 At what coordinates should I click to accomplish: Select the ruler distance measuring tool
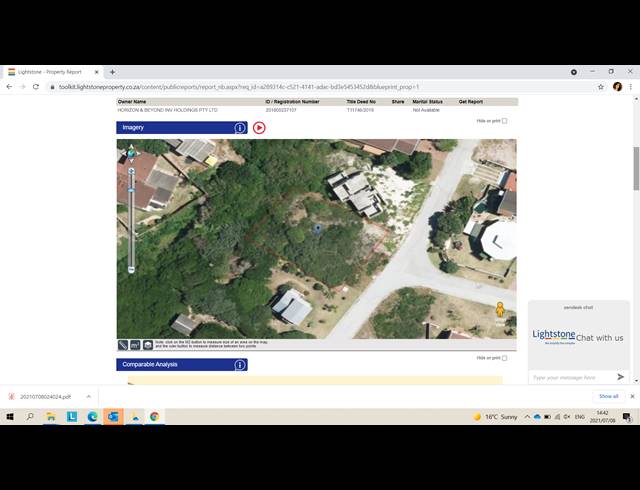123,345
